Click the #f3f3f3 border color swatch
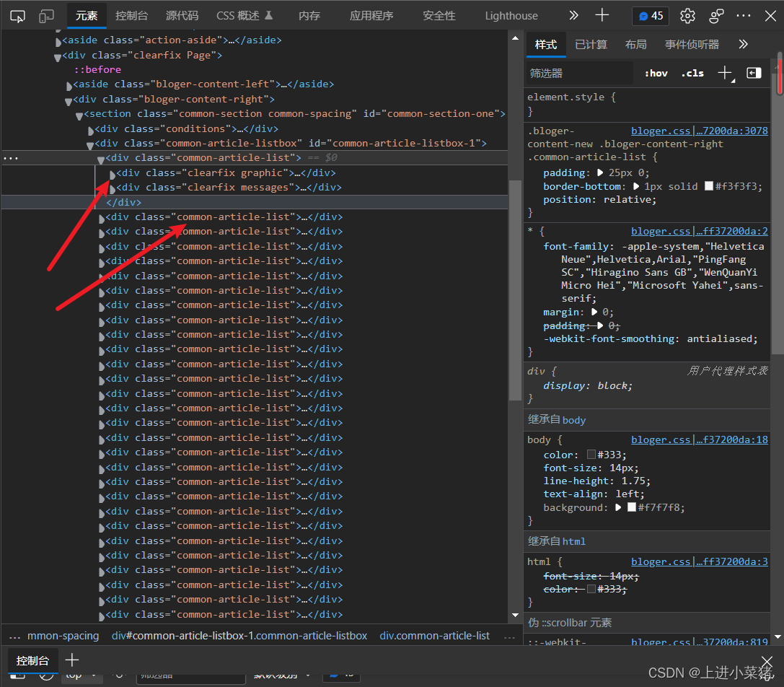Viewport: 784px width, 687px height. click(x=708, y=186)
